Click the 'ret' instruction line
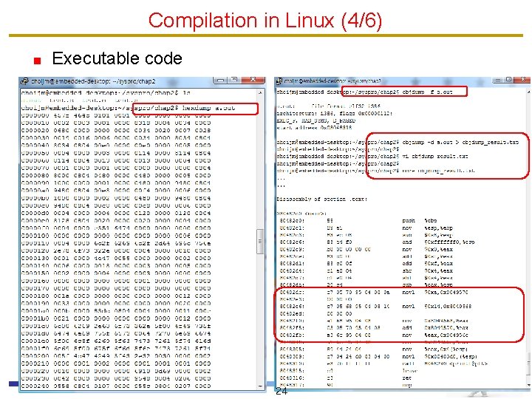Screen dimensions: 532x399 [346, 378]
